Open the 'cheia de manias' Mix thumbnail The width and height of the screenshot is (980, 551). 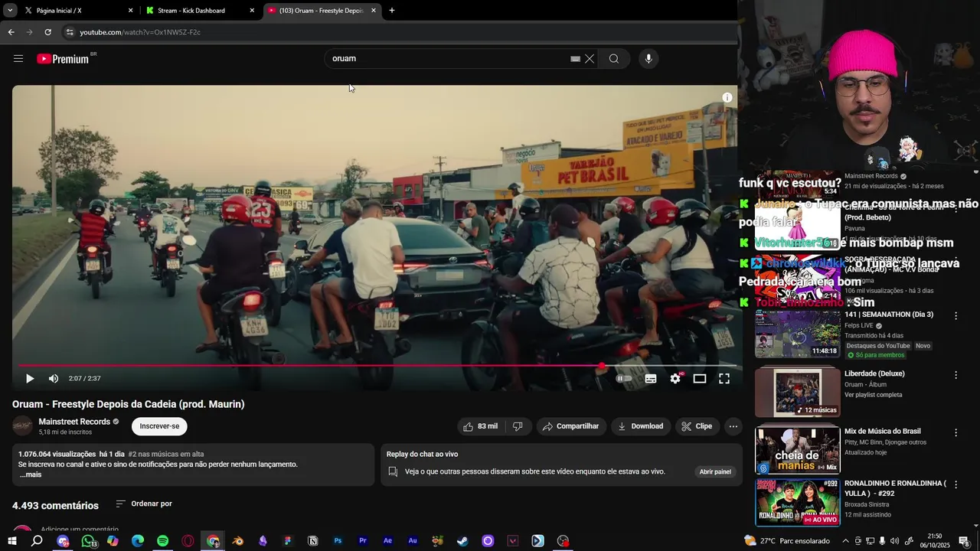[798, 450]
